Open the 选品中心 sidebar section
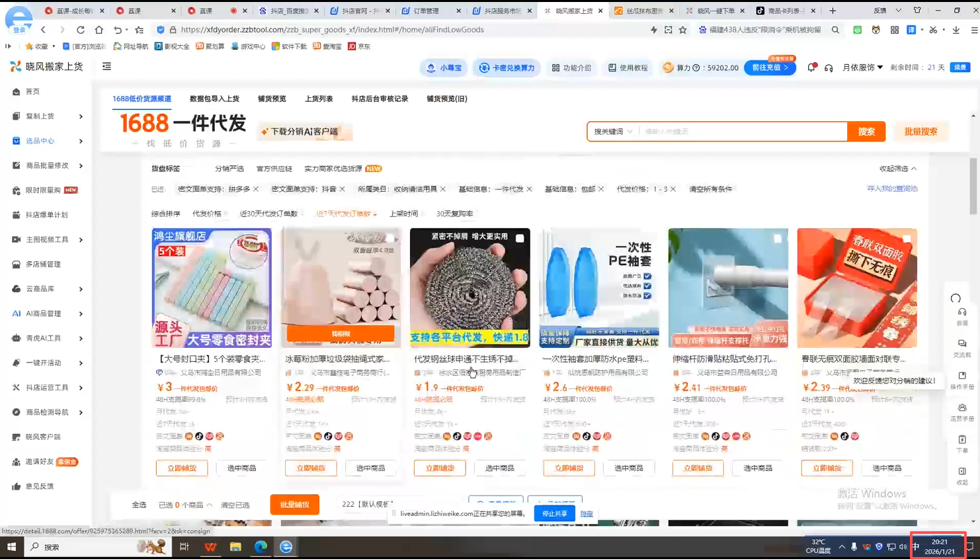 (x=40, y=141)
